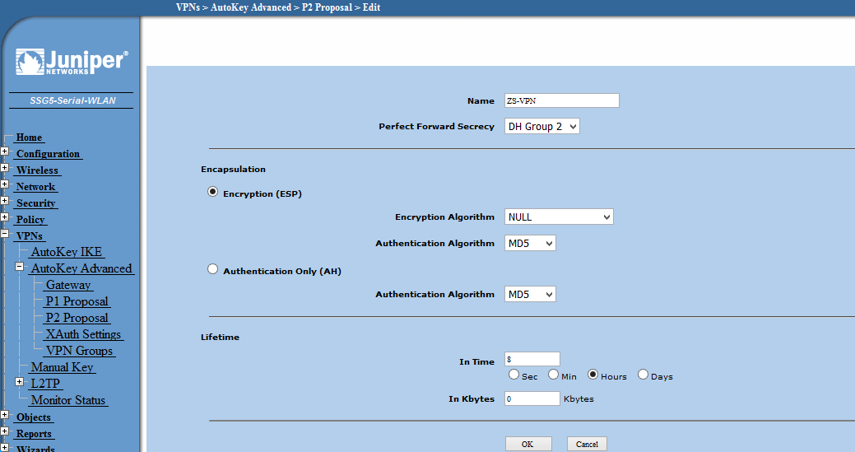The image size is (855, 452).
Task: Collapse the VPNs tree node
Action: point(5,235)
